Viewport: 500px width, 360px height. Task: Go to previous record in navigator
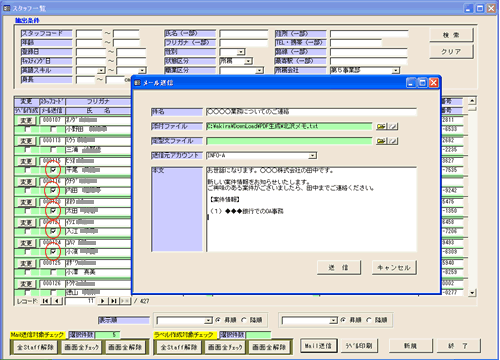click(x=57, y=301)
